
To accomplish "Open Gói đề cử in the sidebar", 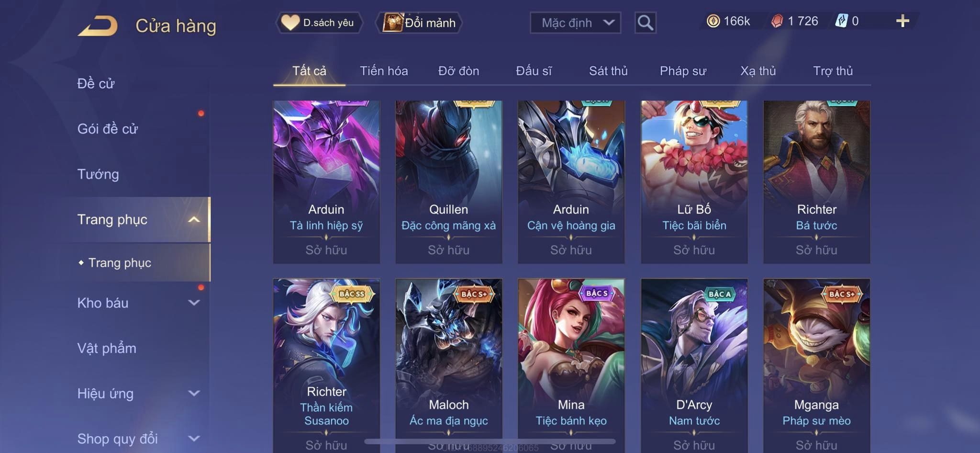I will (x=108, y=129).
